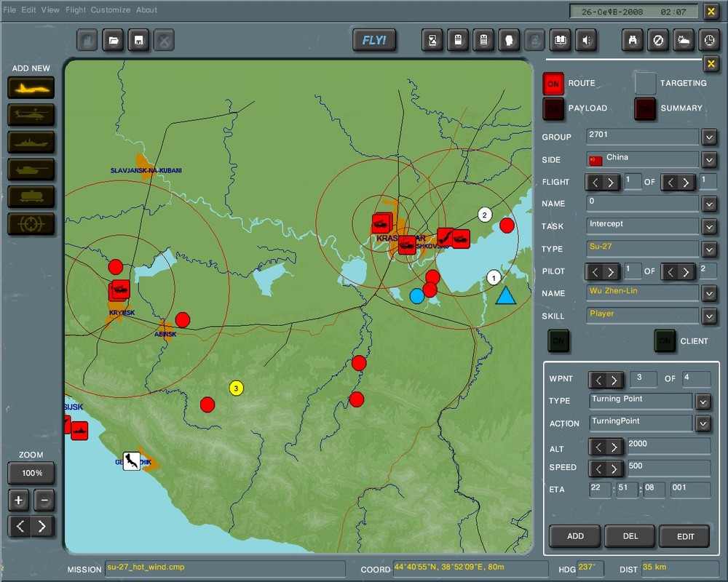Expand the SIDE dropdown showing China
The image size is (728, 582).
tap(709, 159)
